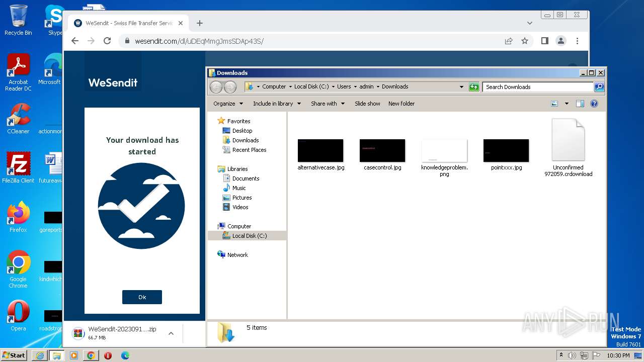
Task: Click admin in Explorer breadcrumb path
Action: click(x=366, y=86)
